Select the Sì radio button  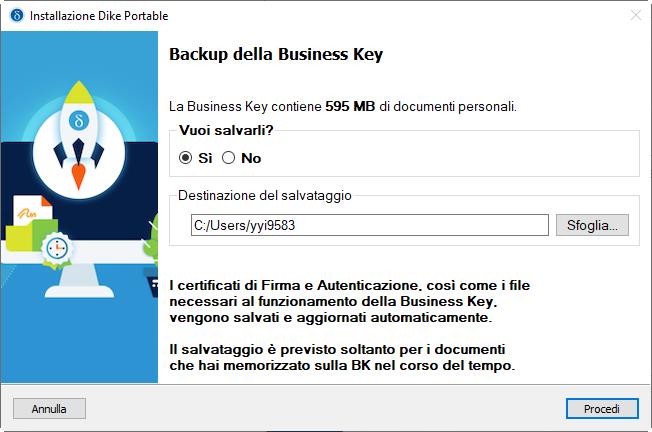(186, 158)
